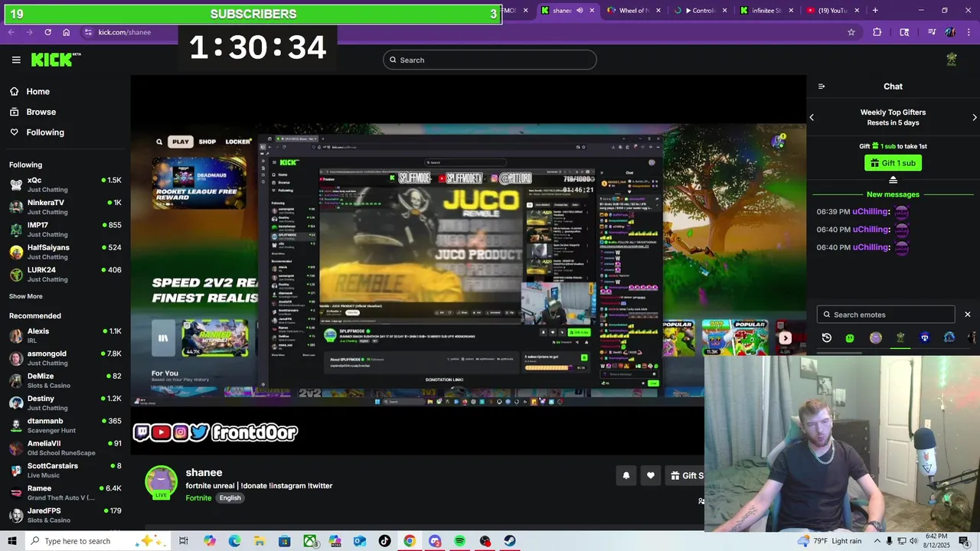Image resolution: width=980 pixels, height=551 pixels.
Task: Click the Fortnite category link
Action: [x=198, y=498]
